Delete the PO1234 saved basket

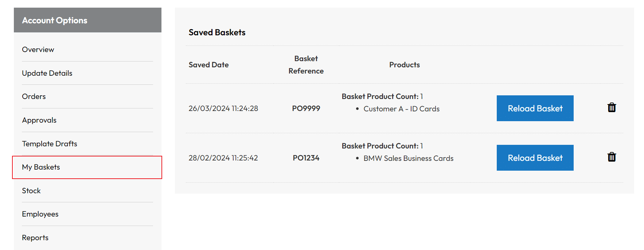612,157
